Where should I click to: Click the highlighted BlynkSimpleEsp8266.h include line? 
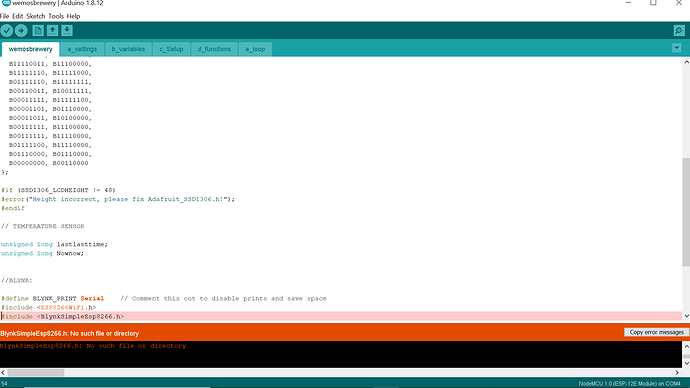pos(341,316)
